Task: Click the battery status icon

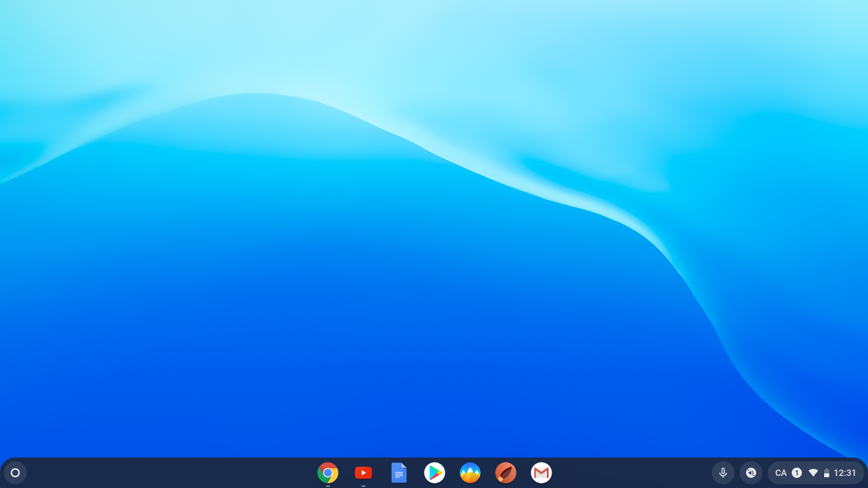Action: pos(827,473)
